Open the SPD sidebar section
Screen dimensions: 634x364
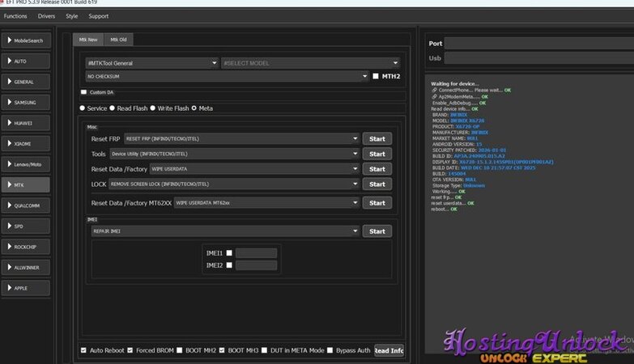pyautogui.click(x=27, y=226)
